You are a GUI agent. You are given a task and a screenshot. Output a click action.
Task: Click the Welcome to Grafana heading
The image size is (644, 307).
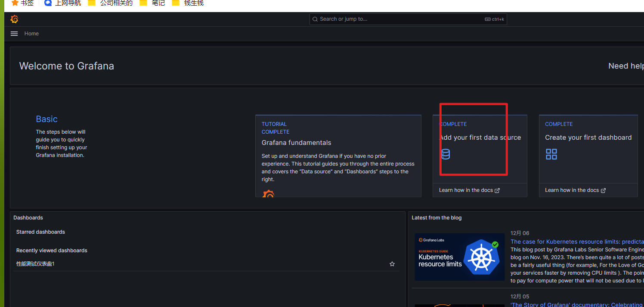(x=67, y=66)
